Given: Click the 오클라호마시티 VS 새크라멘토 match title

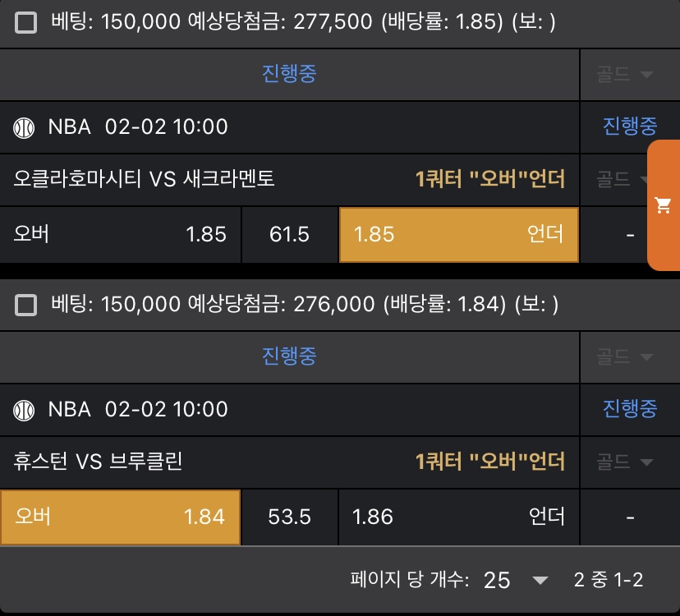Looking at the screenshot, I should coord(145,179).
